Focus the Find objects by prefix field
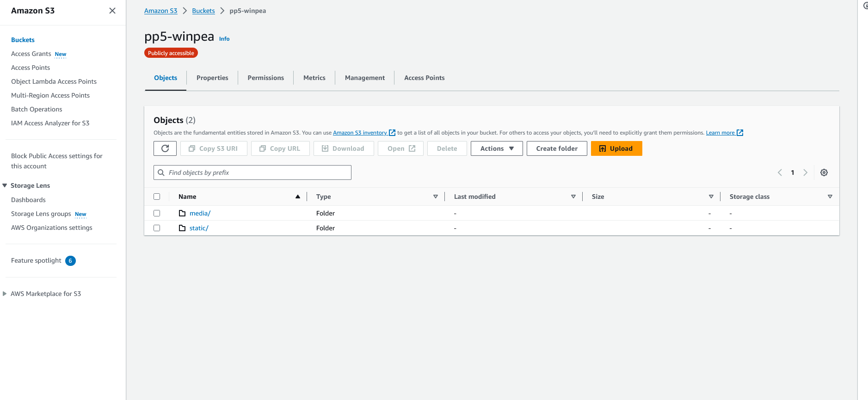 (252, 172)
